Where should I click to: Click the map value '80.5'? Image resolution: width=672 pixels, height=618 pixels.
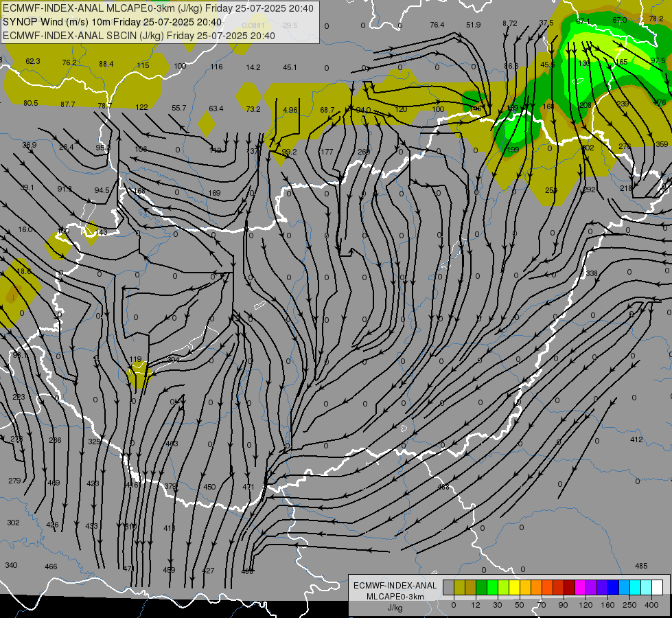point(30,103)
